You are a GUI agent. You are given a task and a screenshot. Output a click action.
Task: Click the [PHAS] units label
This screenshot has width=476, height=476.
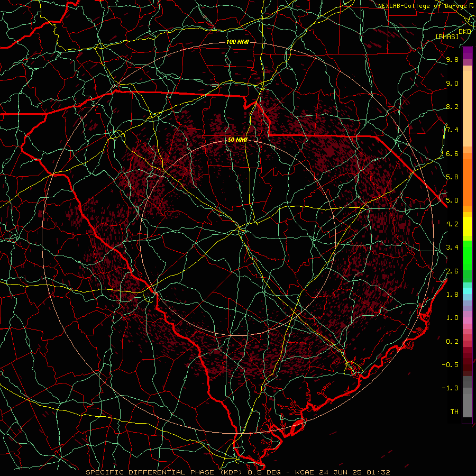[x=447, y=36]
